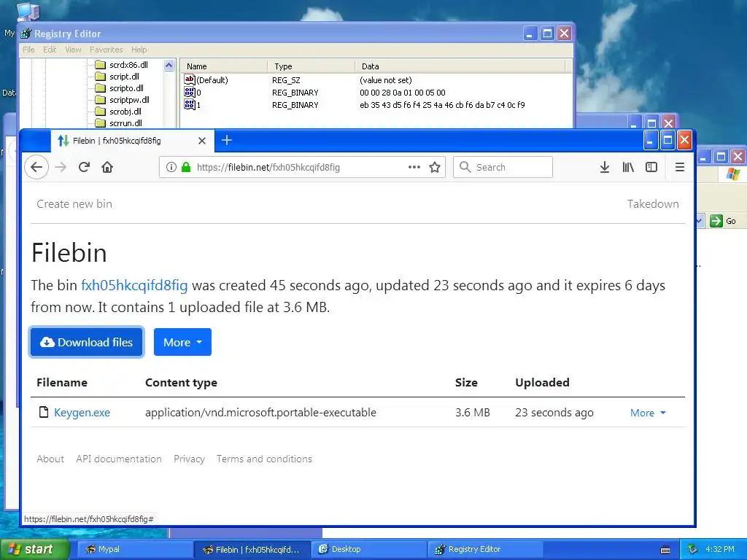
Task: Go back using the browser back arrow
Action: tap(36, 167)
